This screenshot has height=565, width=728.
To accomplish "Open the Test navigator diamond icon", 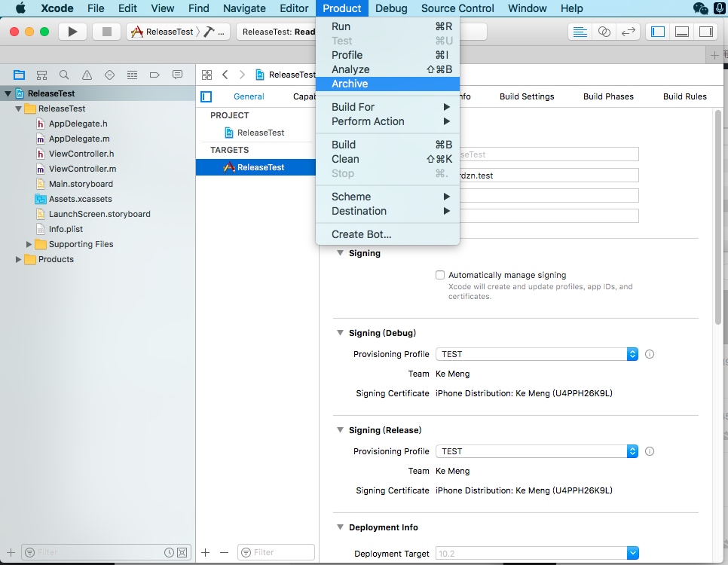I will coord(109,75).
